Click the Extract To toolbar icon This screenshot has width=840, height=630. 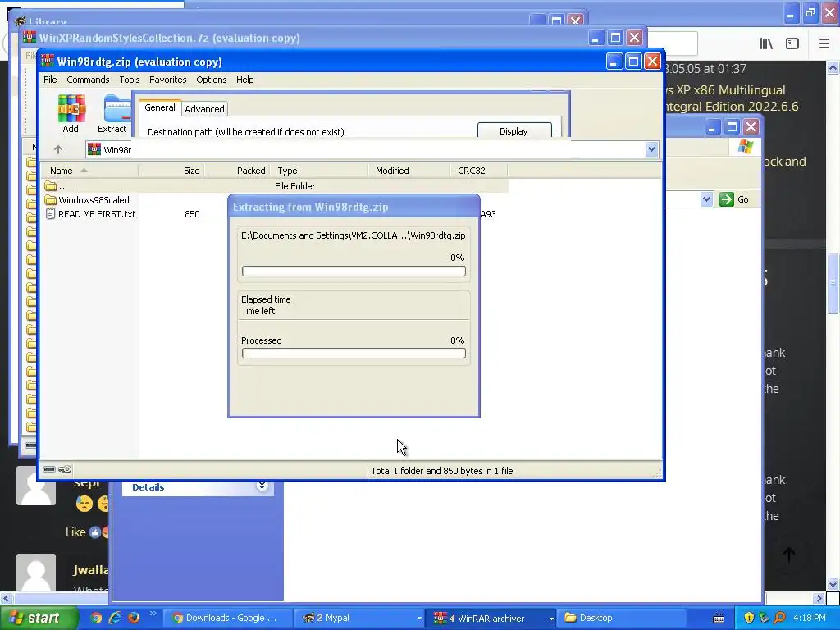click(115, 113)
